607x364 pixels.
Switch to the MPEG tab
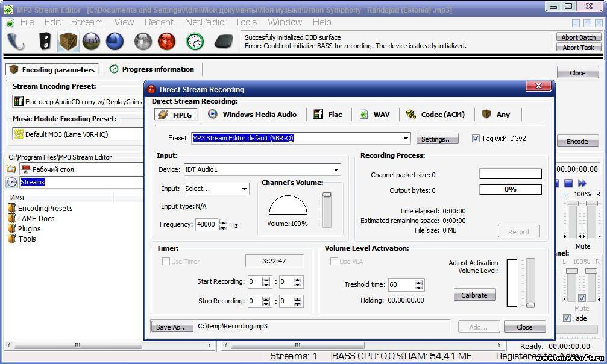tap(176, 115)
